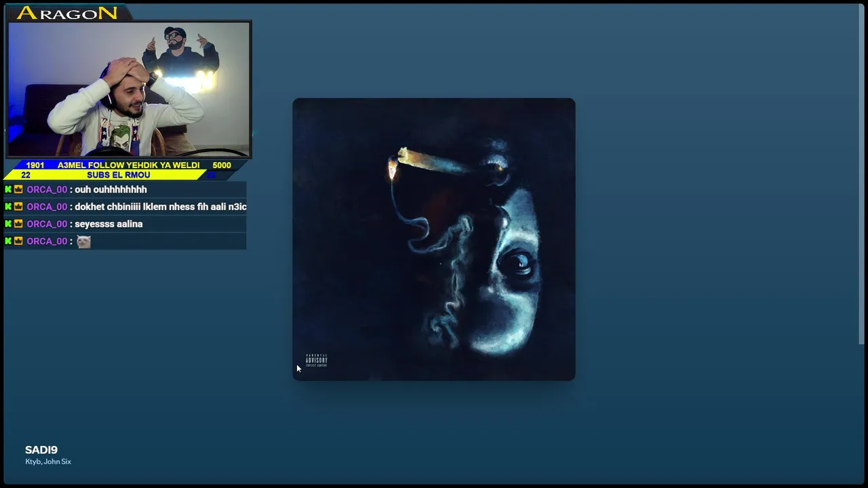This screenshot has width=868, height=488.
Task: Click the SADI9 album cover artwork
Action: coord(434,239)
